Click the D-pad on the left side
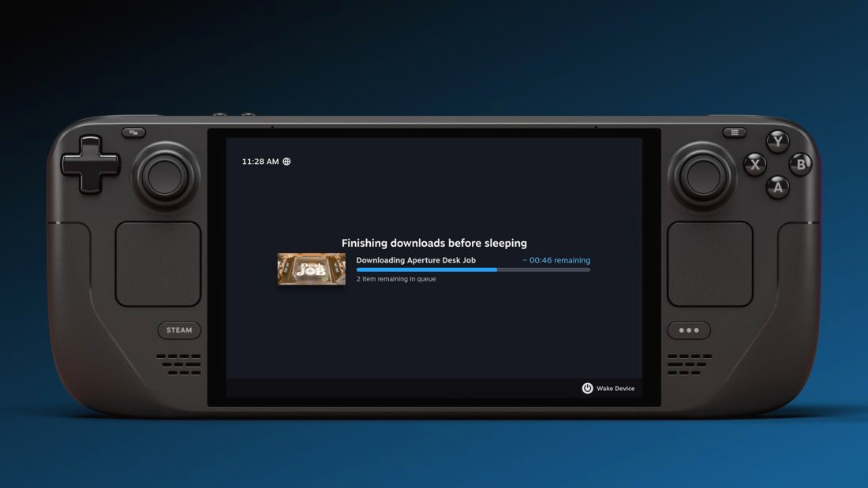Screen dimensions: 868x488 click(x=91, y=164)
